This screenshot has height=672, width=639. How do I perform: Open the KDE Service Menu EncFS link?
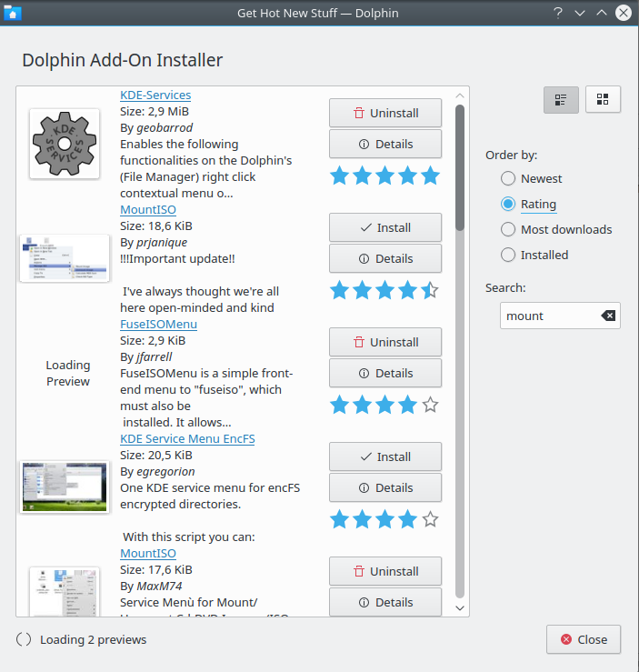[x=187, y=439]
